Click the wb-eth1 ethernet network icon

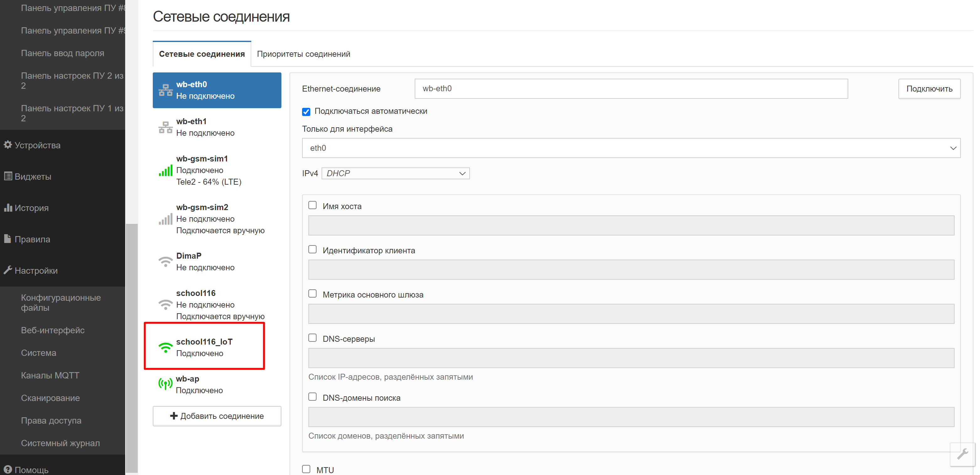[x=166, y=127]
